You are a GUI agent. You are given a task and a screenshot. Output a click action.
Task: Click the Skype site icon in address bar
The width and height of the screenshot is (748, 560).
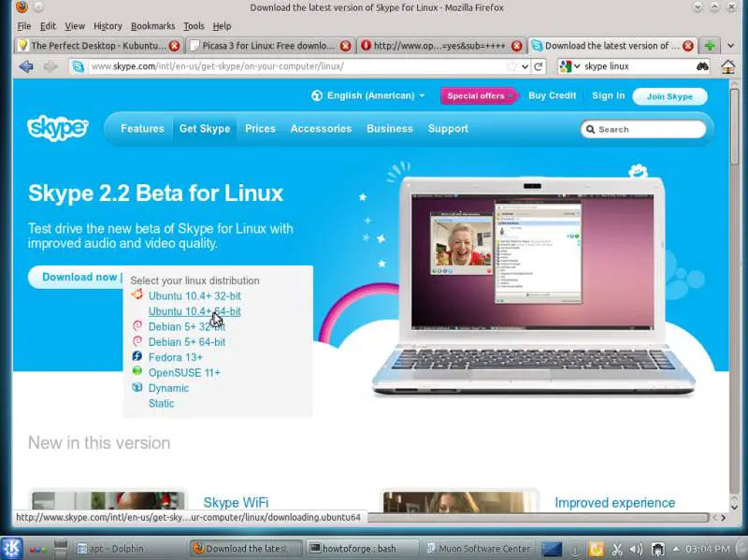click(79, 66)
